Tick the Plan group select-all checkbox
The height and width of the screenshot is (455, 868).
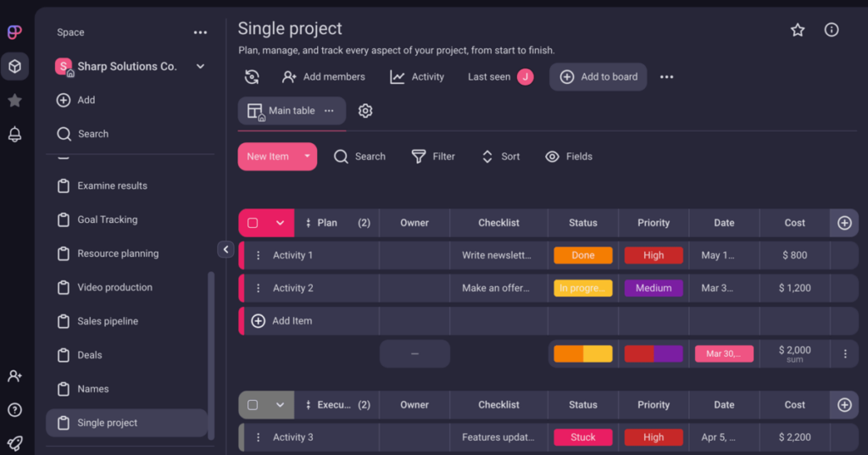pyautogui.click(x=253, y=223)
